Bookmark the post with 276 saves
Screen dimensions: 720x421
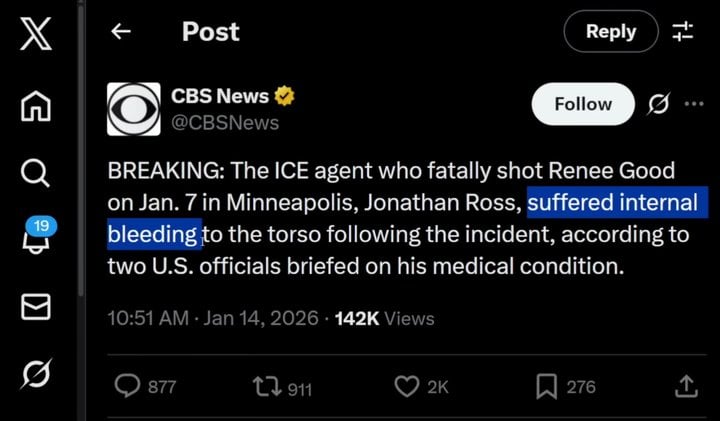(x=546, y=386)
